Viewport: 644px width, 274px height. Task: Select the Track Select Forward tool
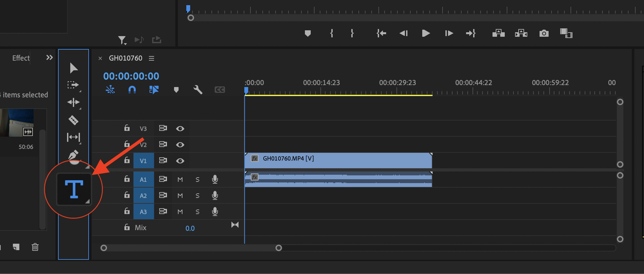(73, 85)
